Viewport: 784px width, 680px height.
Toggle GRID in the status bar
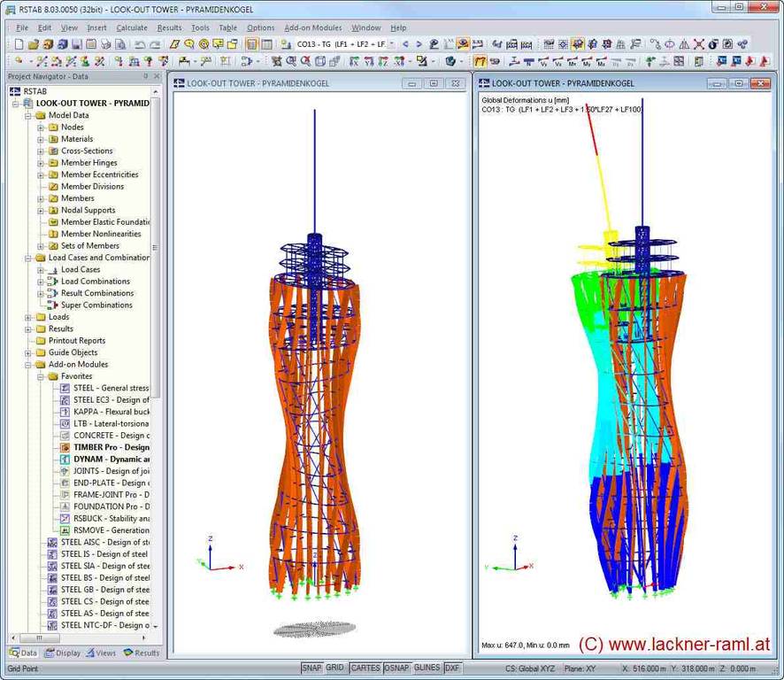coord(335,668)
